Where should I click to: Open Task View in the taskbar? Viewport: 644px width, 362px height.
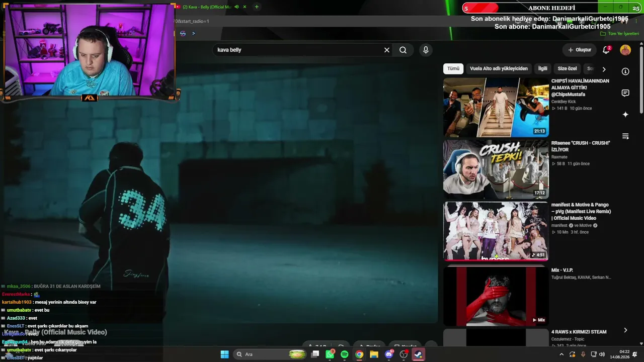[x=315, y=354]
